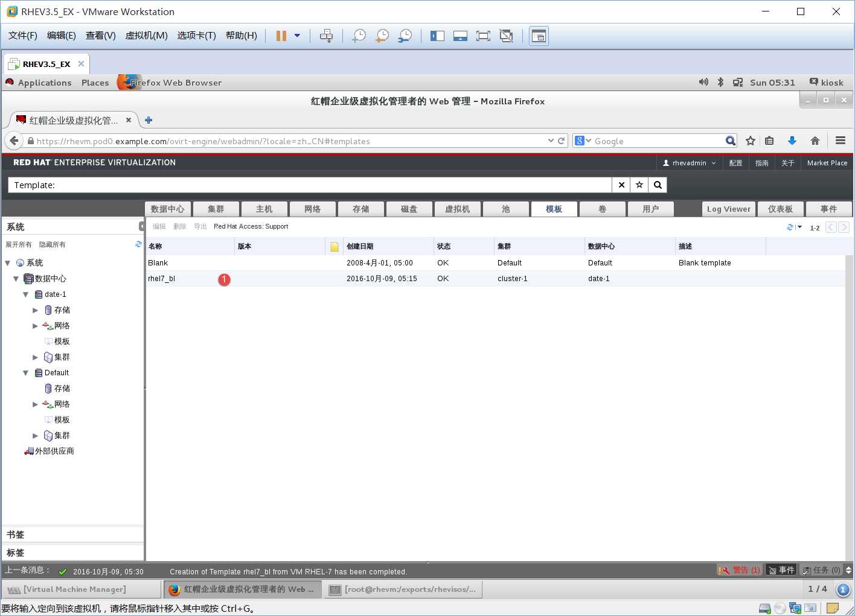The image size is (855, 616).
Task: Revert the VM to its snapshot
Action: point(382,36)
